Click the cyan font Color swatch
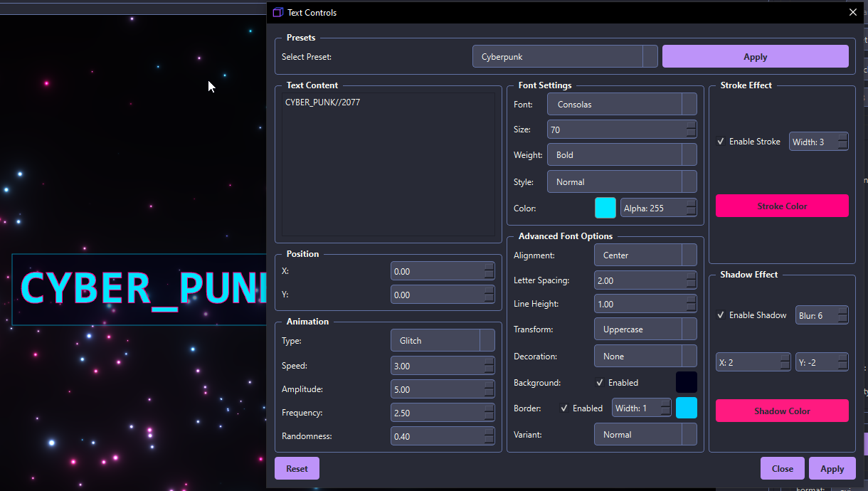Viewport: 868px width, 491px height. pos(605,208)
